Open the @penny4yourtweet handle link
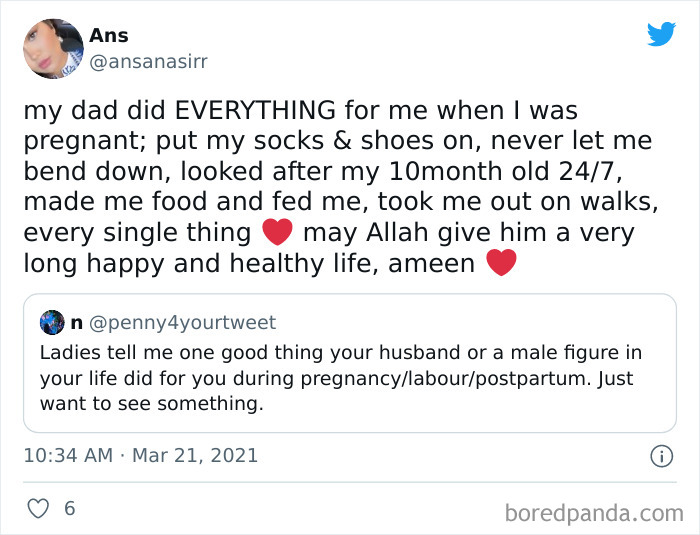This screenshot has width=700, height=535. (x=182, y=323)
